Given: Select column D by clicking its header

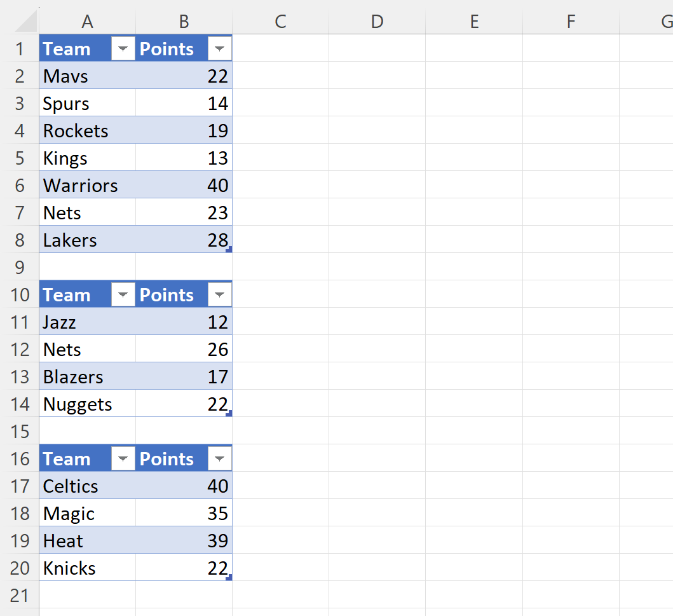Looking at the screenshot, I should click(377, 22).
